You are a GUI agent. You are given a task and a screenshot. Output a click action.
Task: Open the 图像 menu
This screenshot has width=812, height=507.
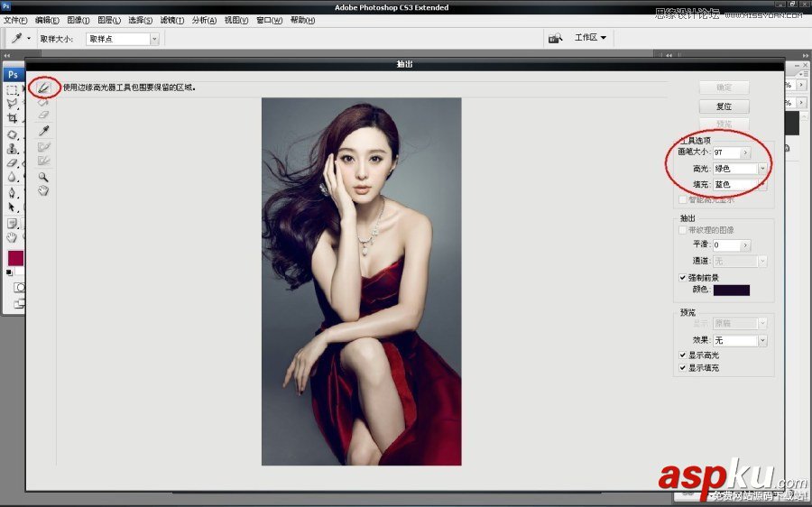[78, 20]
